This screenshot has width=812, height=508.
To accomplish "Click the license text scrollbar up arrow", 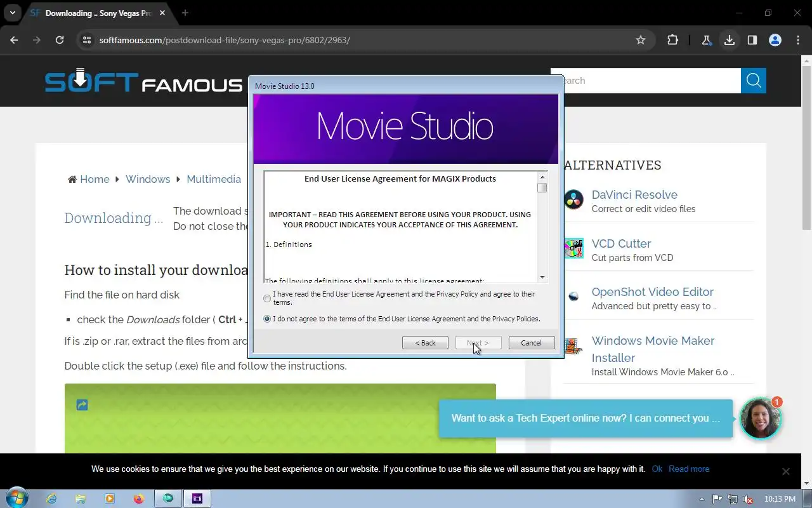I will [542, 177].
